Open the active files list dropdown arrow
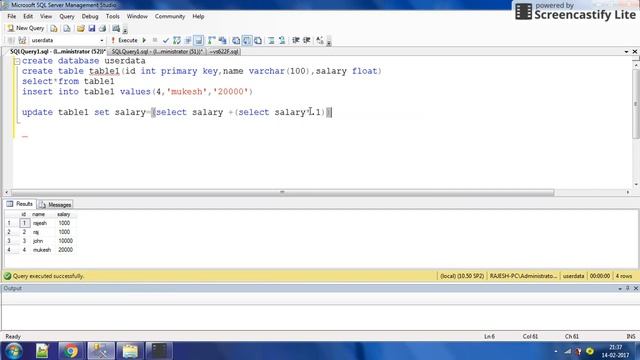 point(626,52)
